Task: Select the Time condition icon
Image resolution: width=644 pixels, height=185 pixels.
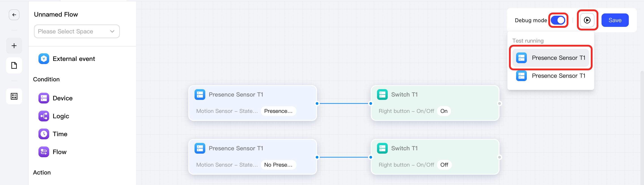Action: pos(44,134)
